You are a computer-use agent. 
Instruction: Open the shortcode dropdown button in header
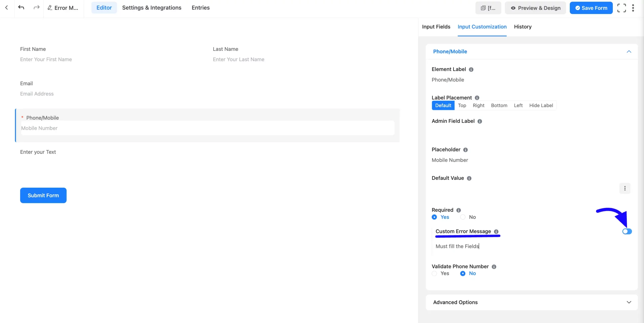488,8
